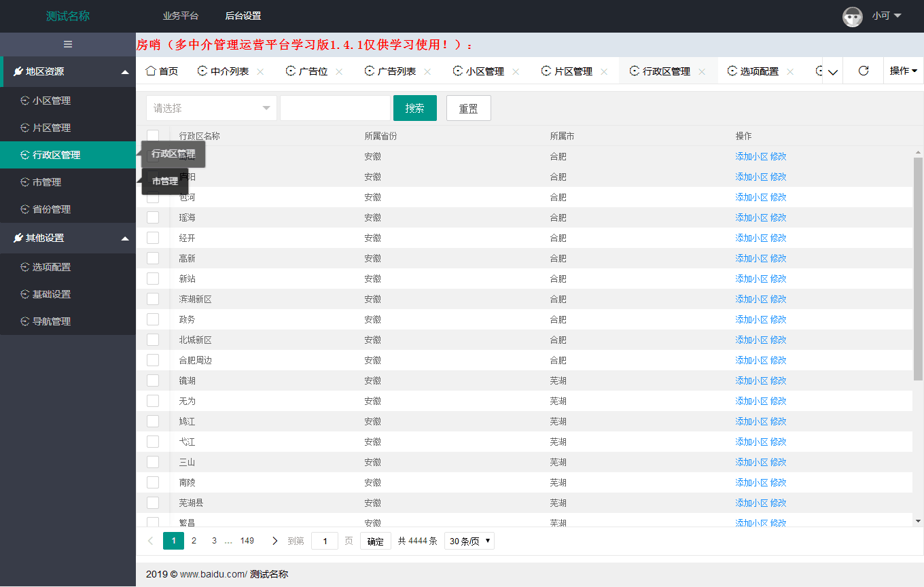Viewport: 924px width, 587px height.
Task: Open 小区管理 in the sidebar
Action: point(68,101)
